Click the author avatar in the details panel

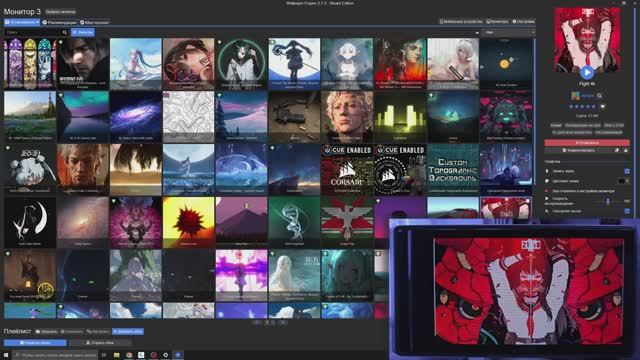pos(576,96)
